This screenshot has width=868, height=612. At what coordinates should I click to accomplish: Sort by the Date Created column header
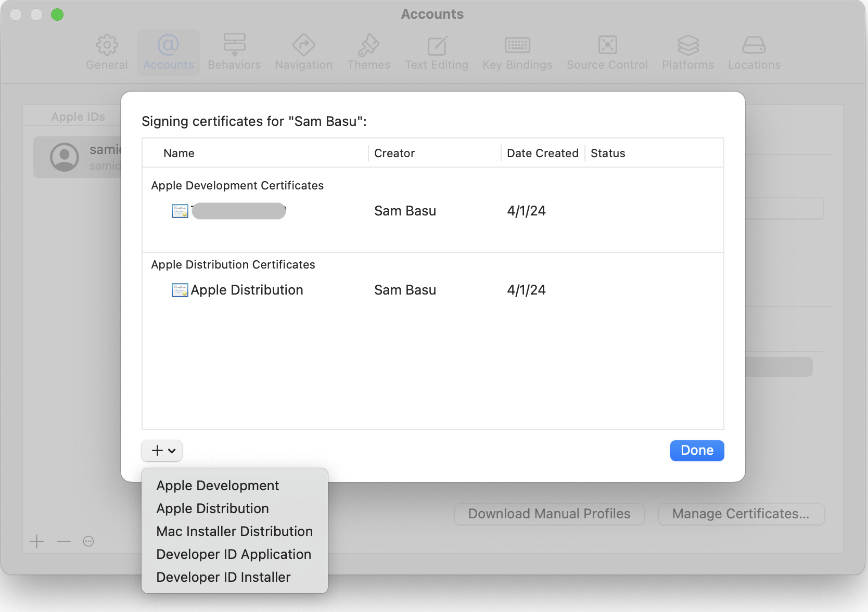(x=542, y=153)
